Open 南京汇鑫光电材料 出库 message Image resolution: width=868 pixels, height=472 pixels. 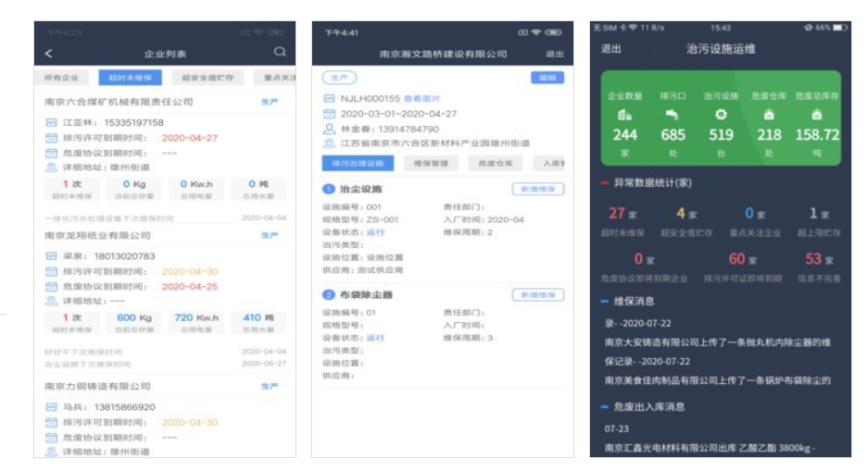tap(710, 448)
